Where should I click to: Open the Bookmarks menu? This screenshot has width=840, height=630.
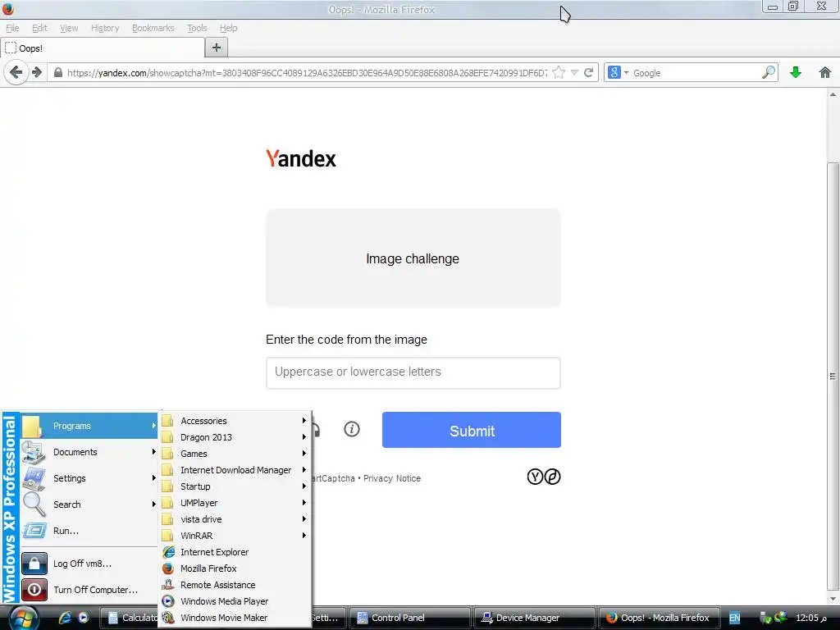(153, 28)
